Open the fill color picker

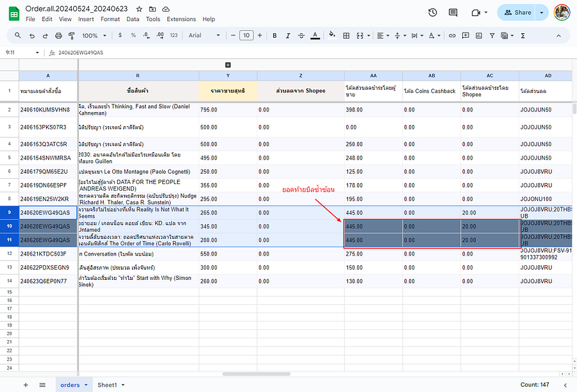331,35
